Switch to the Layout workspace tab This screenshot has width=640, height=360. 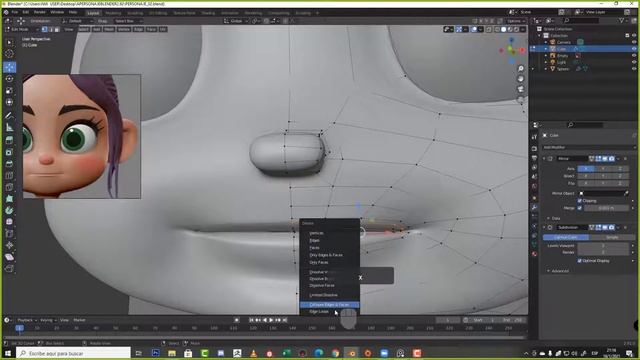[93, 13]
